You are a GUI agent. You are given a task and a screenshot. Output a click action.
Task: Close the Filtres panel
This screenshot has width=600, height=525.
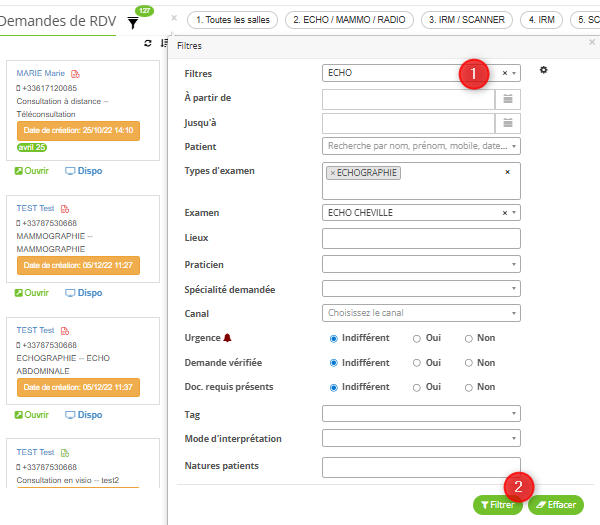(591, 44)
